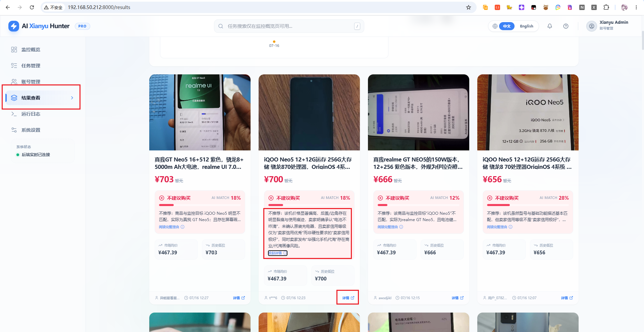This screenshot has width=644, height=332.
Task: Focus the 任务搜索 search box
Action: pos(289,26)
